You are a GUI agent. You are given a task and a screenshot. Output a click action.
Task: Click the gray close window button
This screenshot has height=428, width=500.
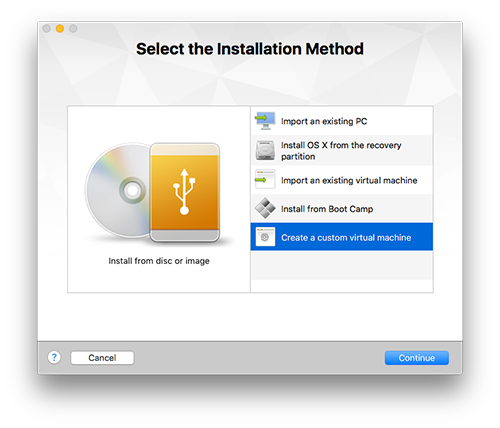click(x=47, y=29)
